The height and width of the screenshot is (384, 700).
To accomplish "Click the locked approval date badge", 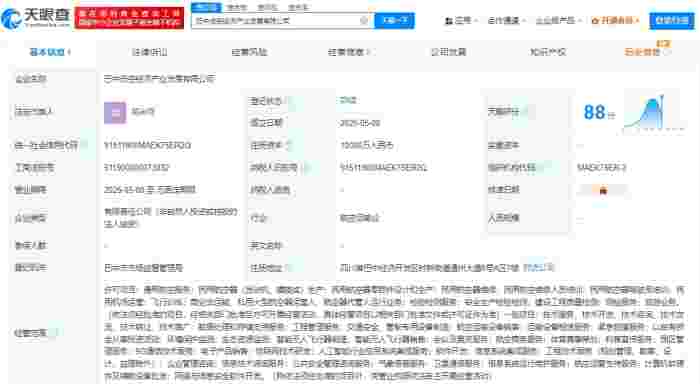I will point(603,190).
